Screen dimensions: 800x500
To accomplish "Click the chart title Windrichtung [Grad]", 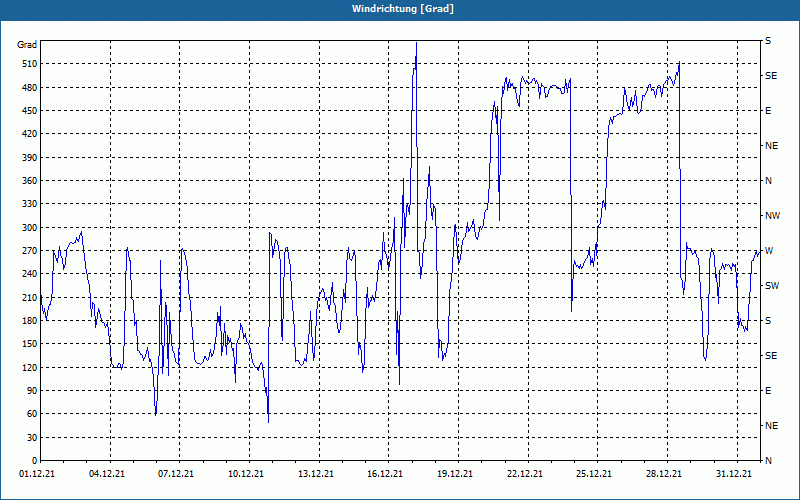I will pyautogui.click(x=403, y=9).
